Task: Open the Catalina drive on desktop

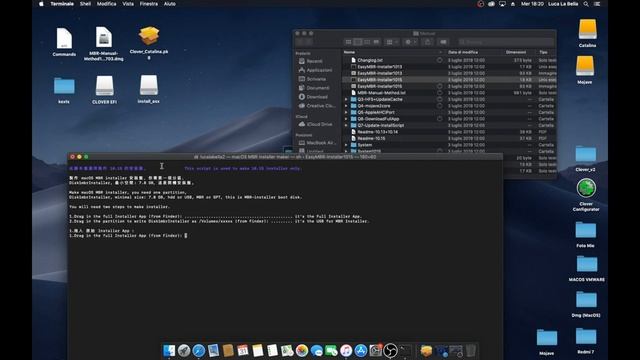Action: coord(587,29)
